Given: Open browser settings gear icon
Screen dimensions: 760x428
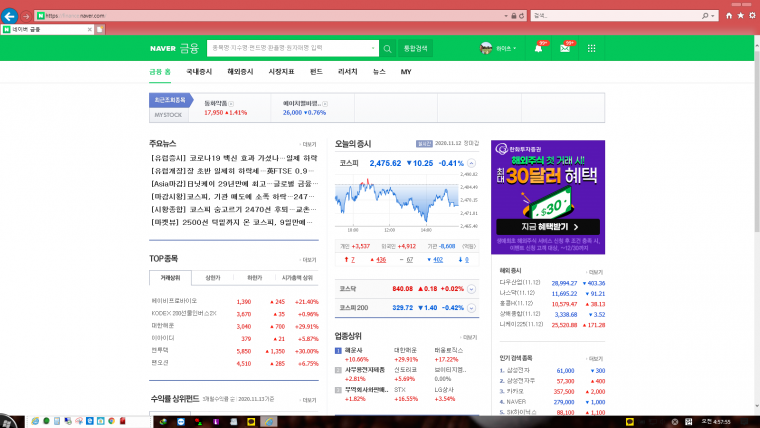Looking at the screenshot, I should point(752,16).
